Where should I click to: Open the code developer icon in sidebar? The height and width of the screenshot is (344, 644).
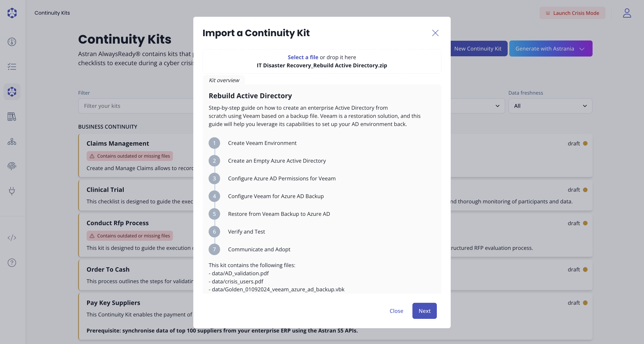pos(12,238)
